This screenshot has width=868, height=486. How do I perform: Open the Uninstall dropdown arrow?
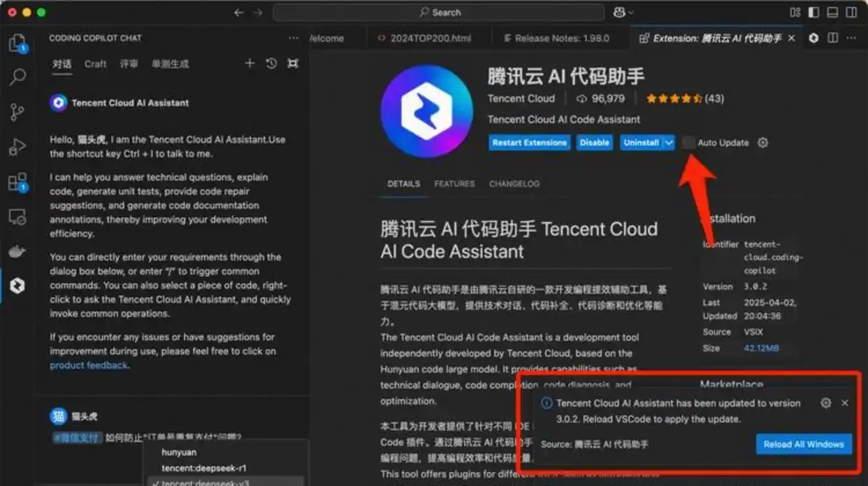point(669,142)
